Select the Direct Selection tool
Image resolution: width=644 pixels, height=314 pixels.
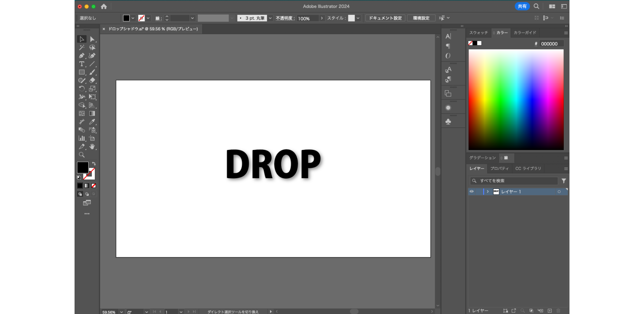[92, 39]
